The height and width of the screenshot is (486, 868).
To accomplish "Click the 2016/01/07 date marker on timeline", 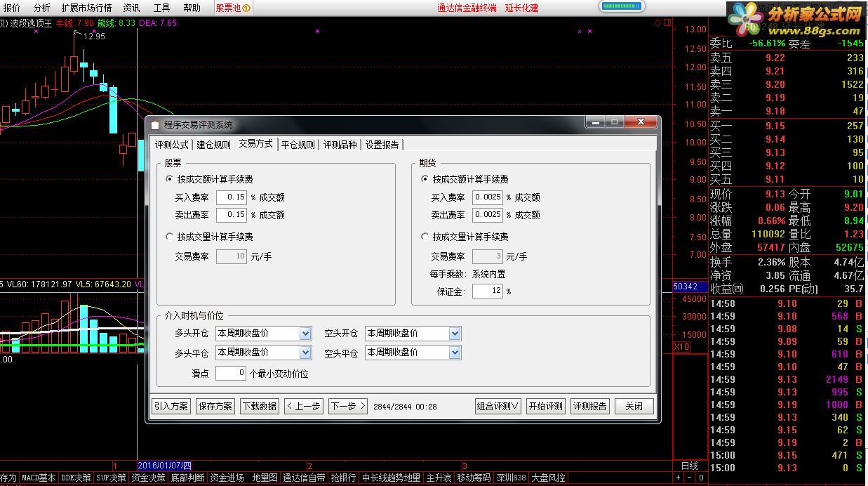I will tap(164, 466).
